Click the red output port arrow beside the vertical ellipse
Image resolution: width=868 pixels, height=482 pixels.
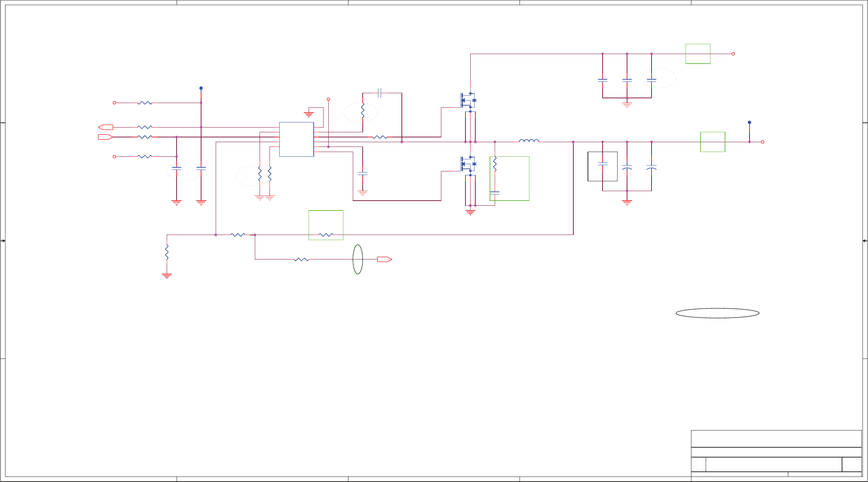pyautogui.click(x=384, y=259)
